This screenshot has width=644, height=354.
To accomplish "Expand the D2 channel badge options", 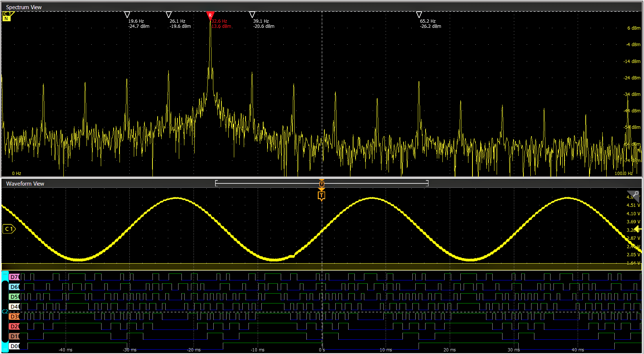I will point(15,326).
